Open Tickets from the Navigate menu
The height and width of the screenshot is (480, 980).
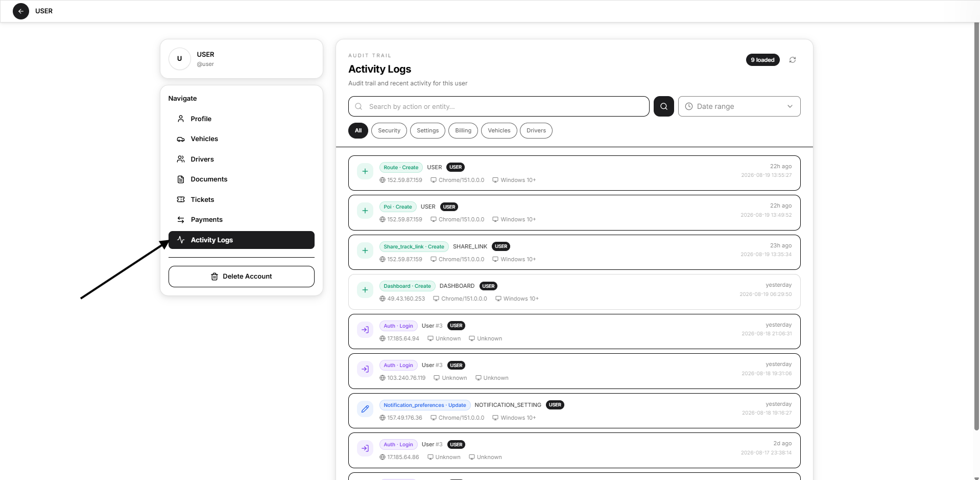(242, 199)
